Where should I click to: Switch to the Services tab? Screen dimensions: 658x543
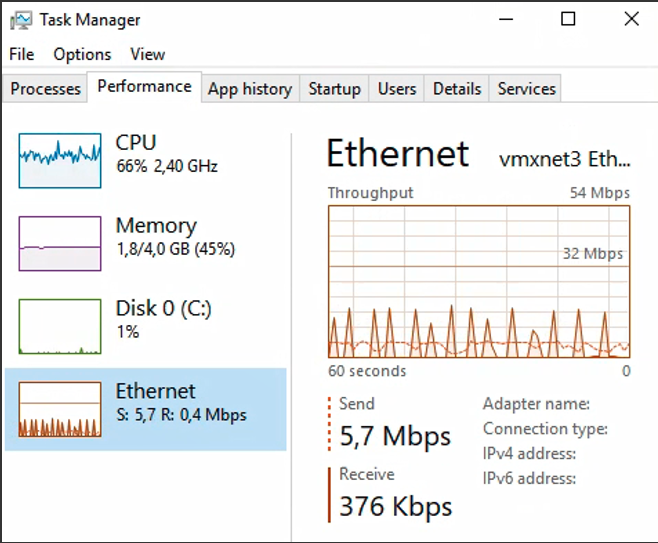[526, 89]
